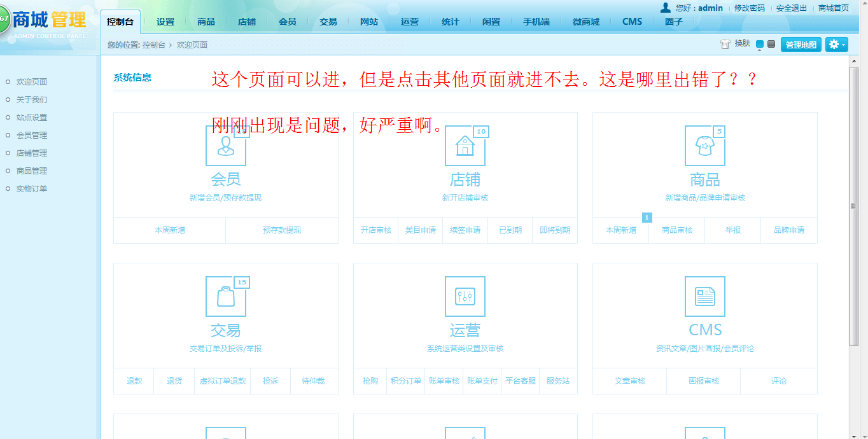Click the 店铺 house icon
868x439 pixels.
[x=465, y=146]
